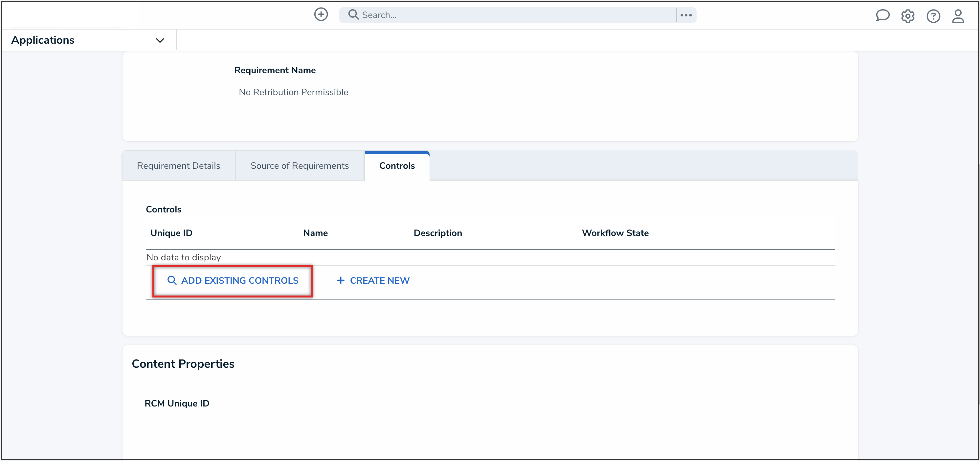Open the user profile icon
The height and width of the screenshot is (461, 980).
(958, 16)
